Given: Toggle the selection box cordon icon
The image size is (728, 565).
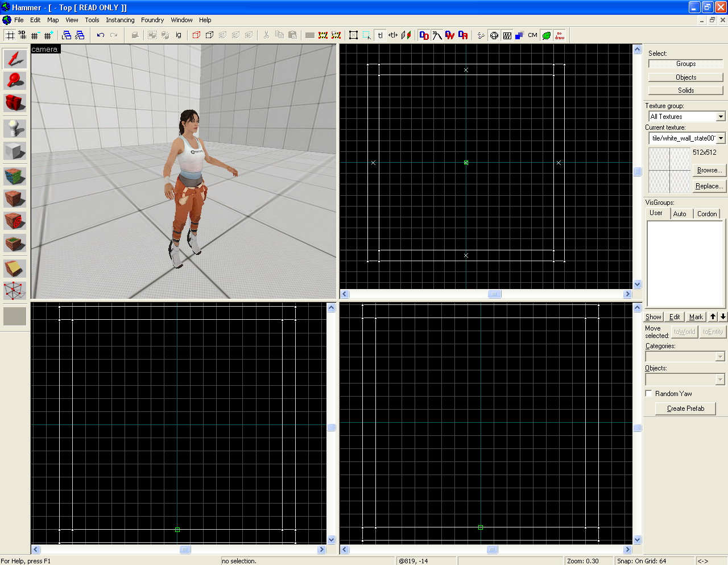Looking at the screenshot, I should coord(353,35).
